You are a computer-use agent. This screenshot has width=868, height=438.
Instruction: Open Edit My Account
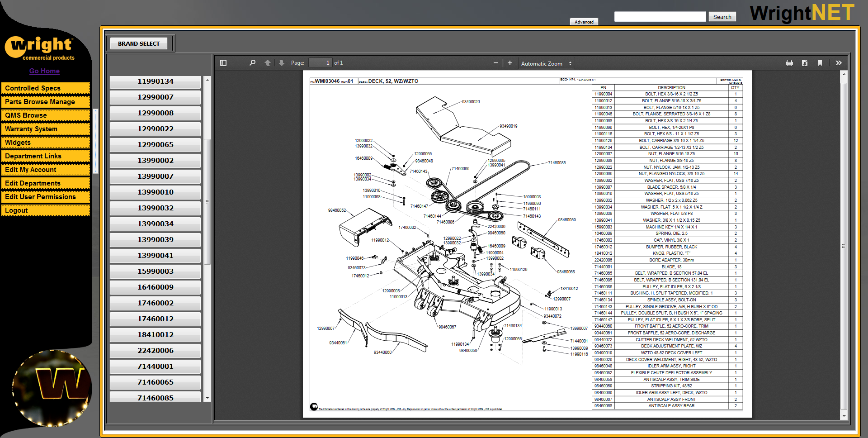coord(46,170)
